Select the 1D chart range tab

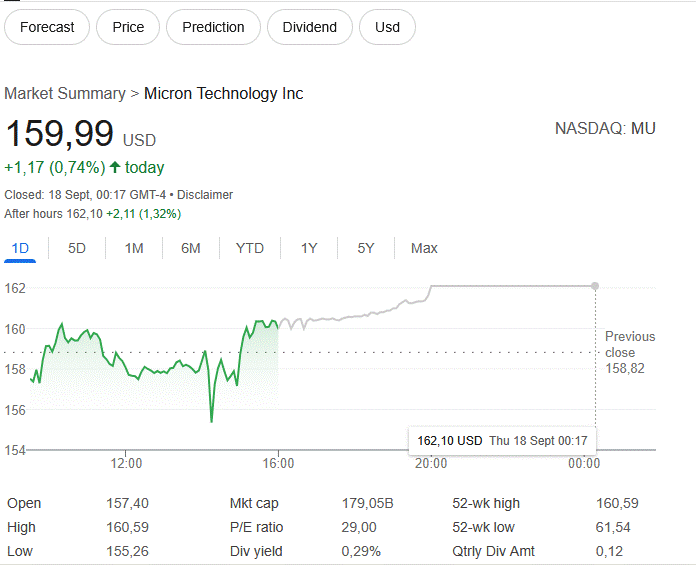(20, 248)
